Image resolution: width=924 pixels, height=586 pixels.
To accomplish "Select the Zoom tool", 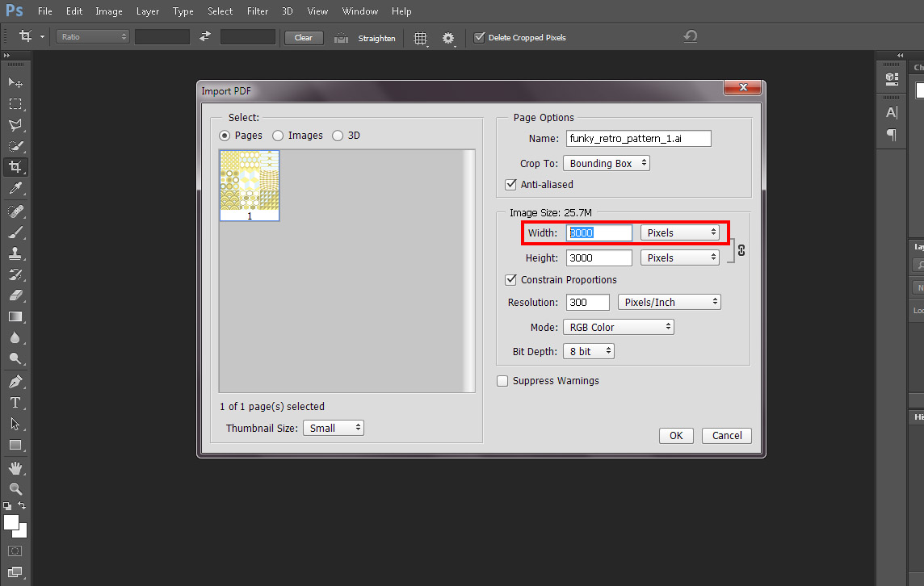I will (15, 488).
